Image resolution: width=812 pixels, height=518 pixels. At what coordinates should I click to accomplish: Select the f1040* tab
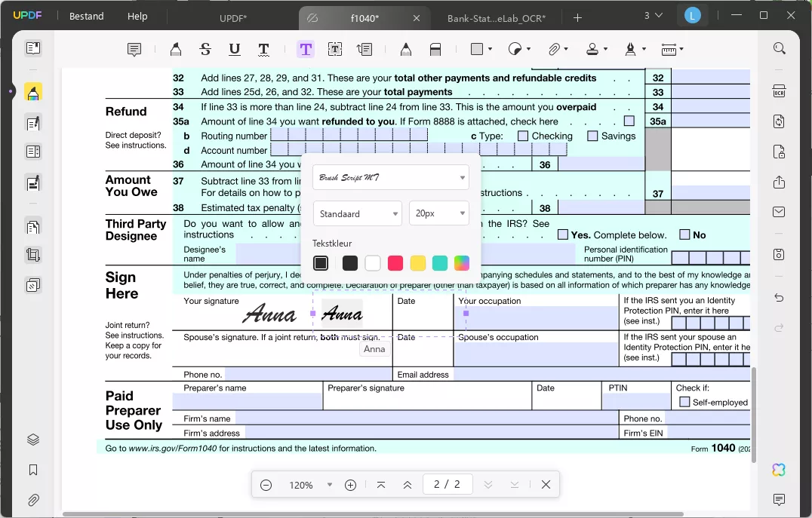click(364, 18)
